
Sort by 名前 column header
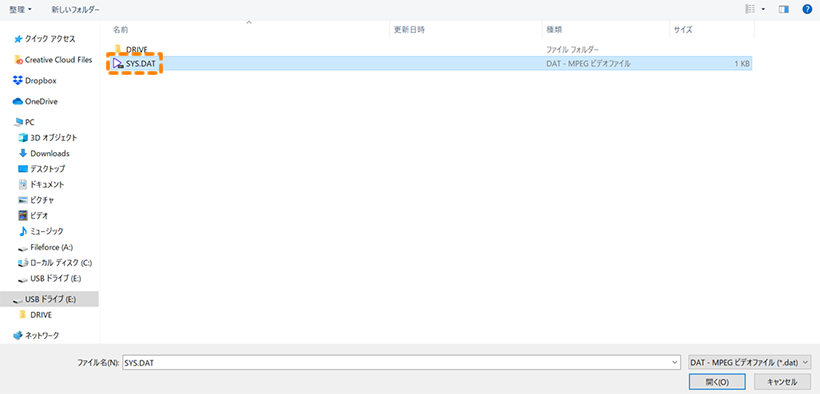(121, 30)
